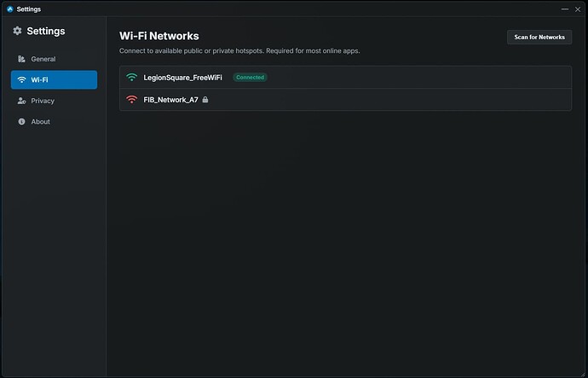This screenshot has height=378, width=588.
Task: Click the gear icon beside the Settings heading
Action: tap(17, 31)
